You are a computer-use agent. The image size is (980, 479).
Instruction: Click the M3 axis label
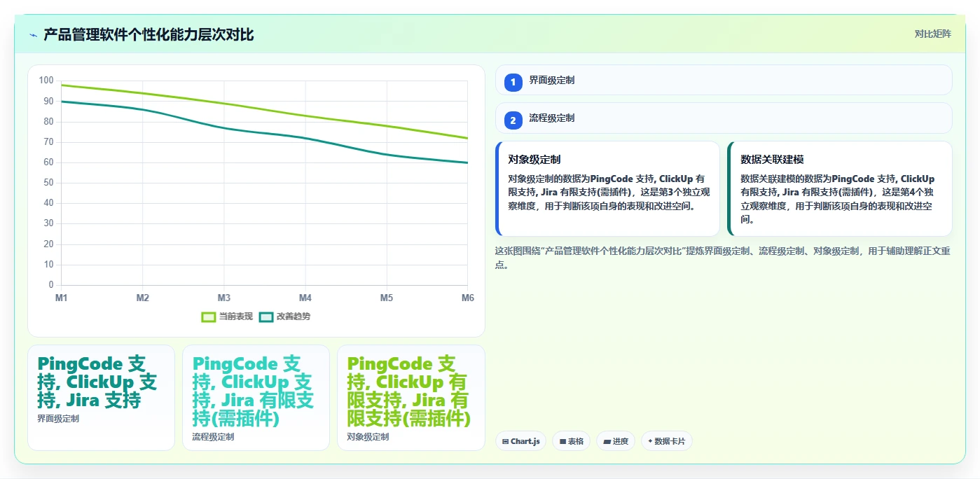(224, 298)
